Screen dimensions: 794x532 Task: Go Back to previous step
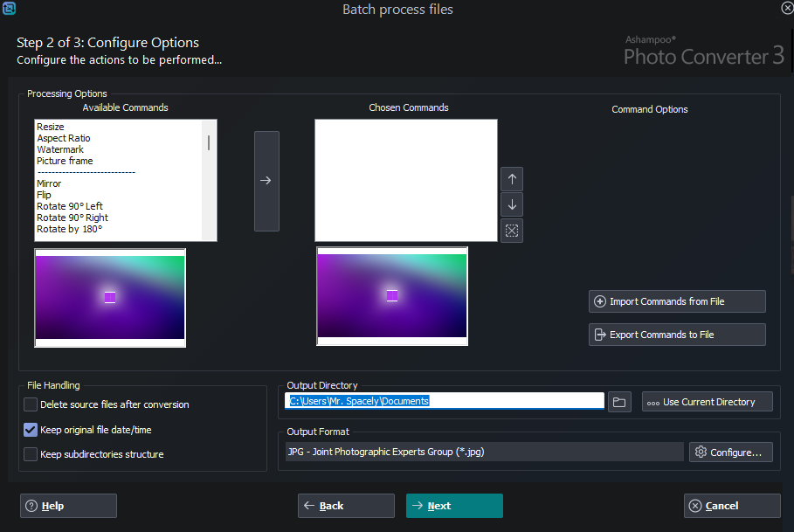346,506
